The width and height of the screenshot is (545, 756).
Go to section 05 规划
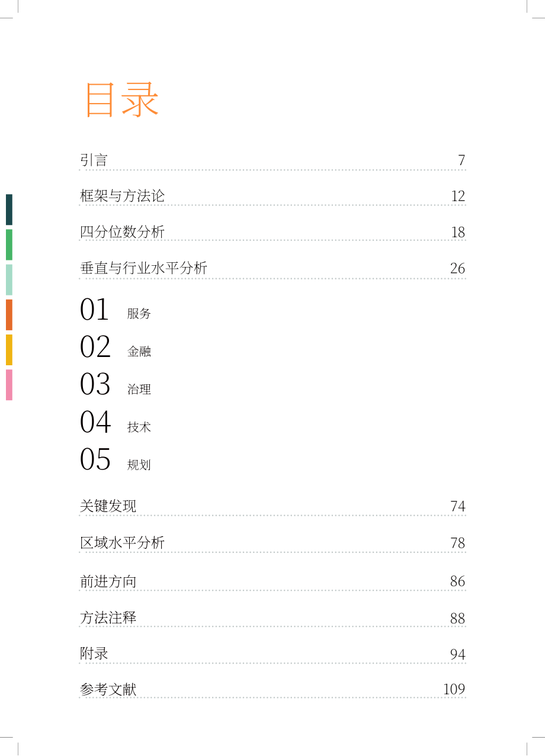(116, 461)
